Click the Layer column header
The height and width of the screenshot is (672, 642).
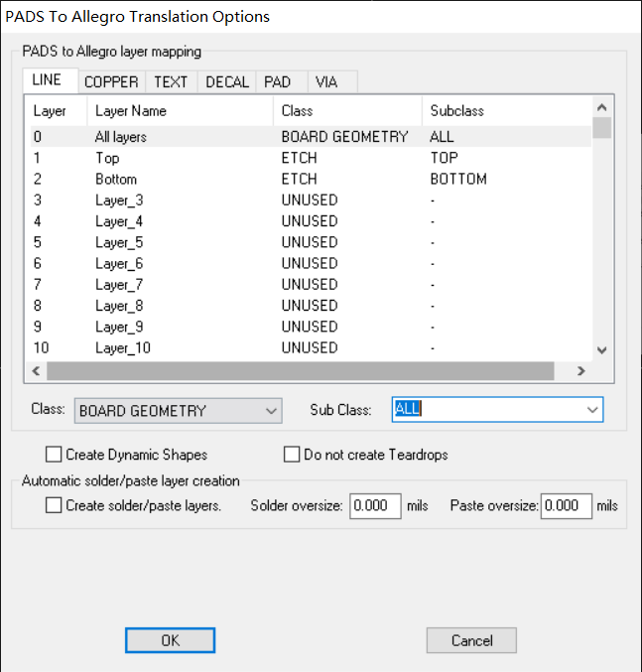[57, 111]
